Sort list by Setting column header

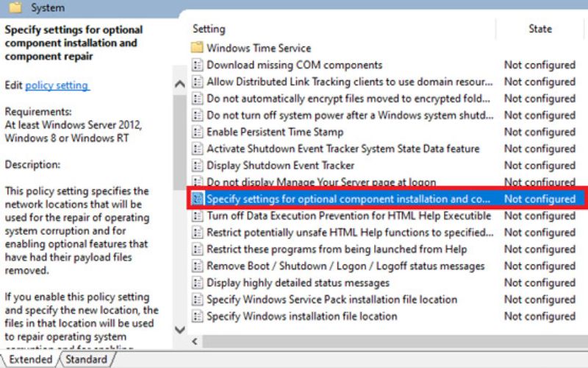[209, 29]
